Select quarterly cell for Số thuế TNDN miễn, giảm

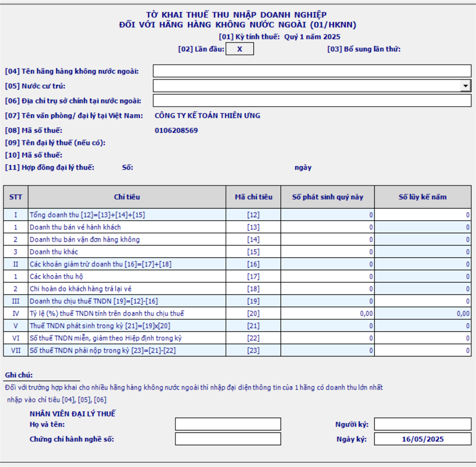(x=327, y=338)
